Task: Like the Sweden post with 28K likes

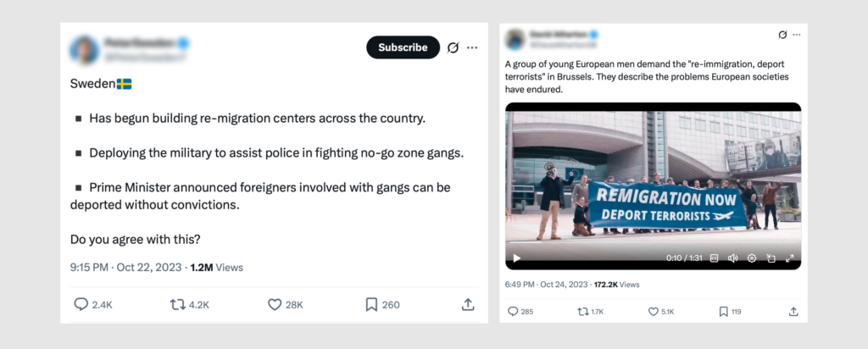Action: pos(275,304)
